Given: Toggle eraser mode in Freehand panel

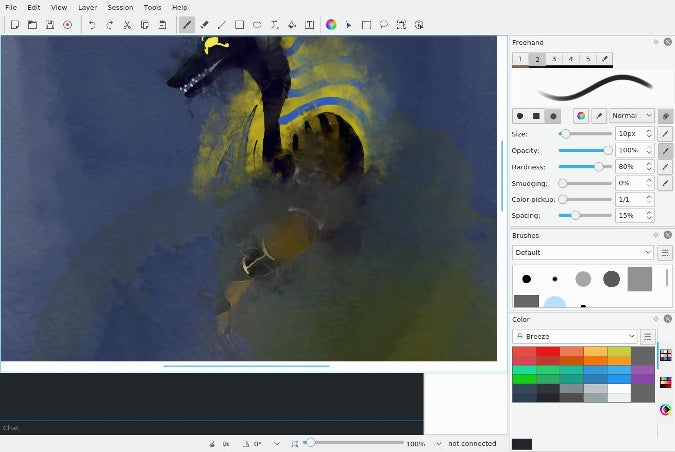Looking at the screenshot, I should click(599, 116).
